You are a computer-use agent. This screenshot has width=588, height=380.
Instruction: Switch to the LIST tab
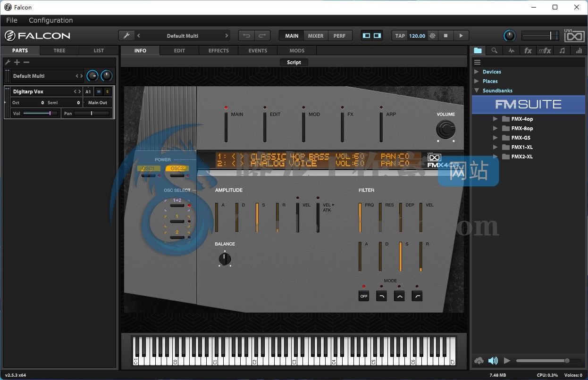pos(99,50)
